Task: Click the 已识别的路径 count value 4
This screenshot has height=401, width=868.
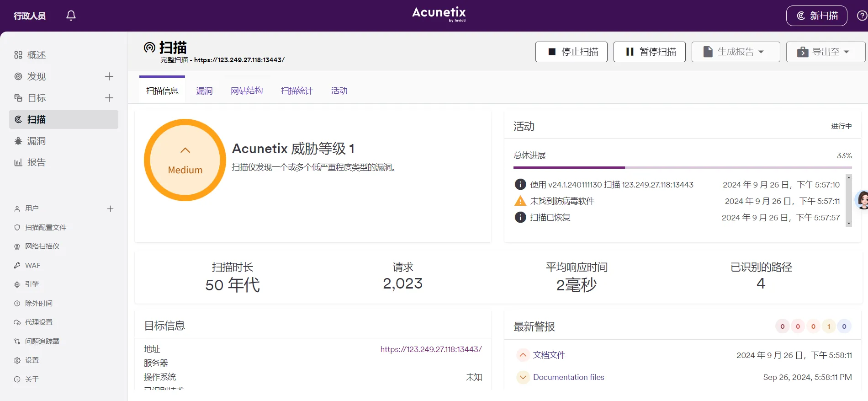Action: 761,283
